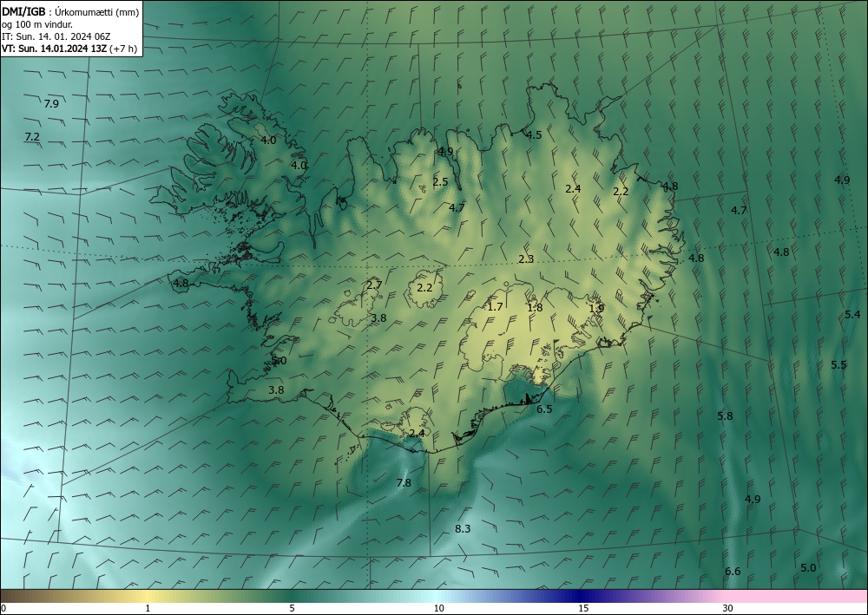This screenshot has width=868, height=615.
Task: Click the value 5.5 on the east edge
Action: [838, 364]
